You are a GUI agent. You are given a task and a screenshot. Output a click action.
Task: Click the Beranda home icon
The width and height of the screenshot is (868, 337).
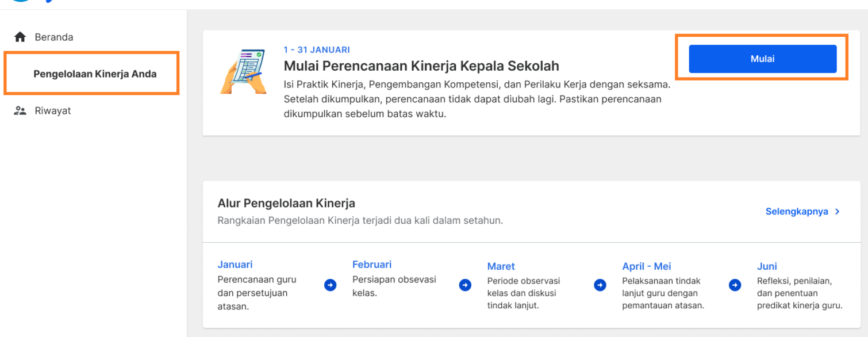coord(20,37)
